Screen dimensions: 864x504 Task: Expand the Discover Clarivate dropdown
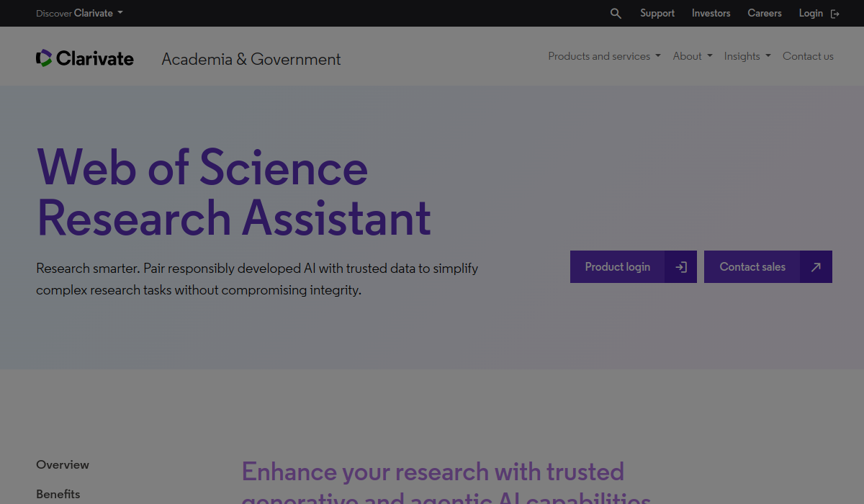79,13
